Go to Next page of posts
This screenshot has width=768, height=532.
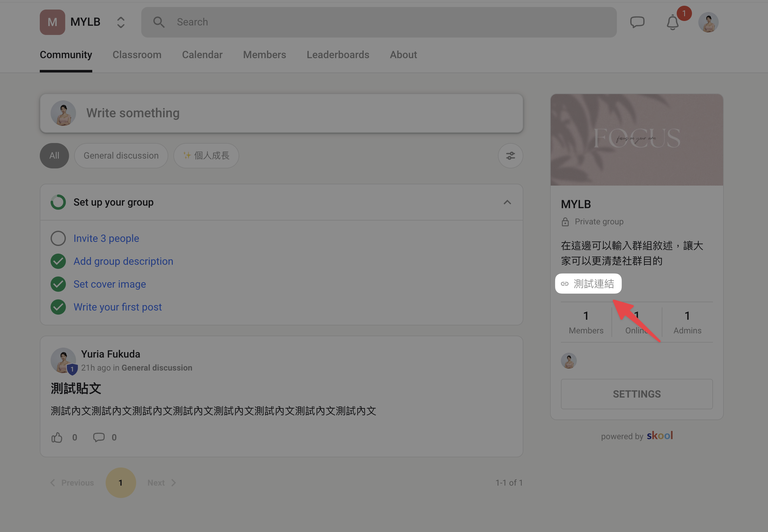coord(162,482)
